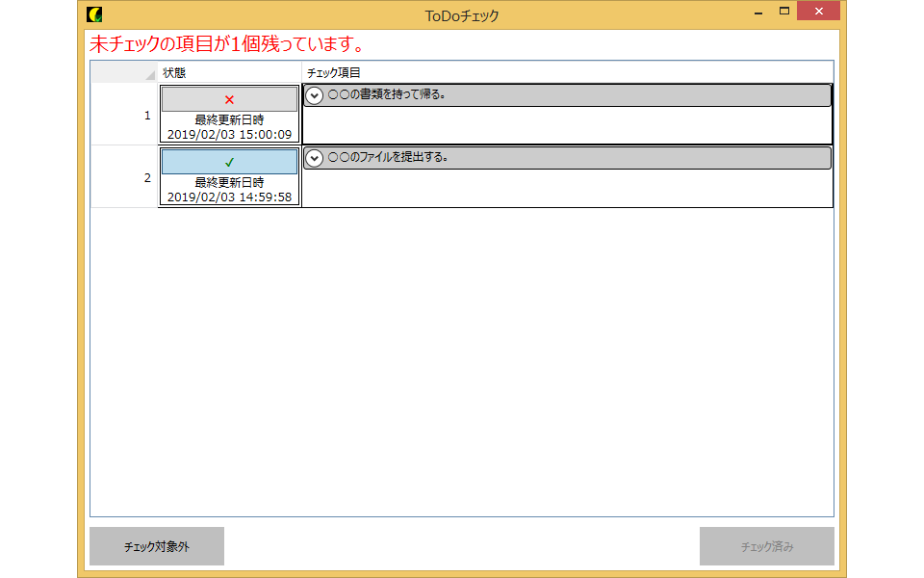Toggle item 2's green checkmark status off
This screenshot has height=578, width=924.
[x=228, y=161]
